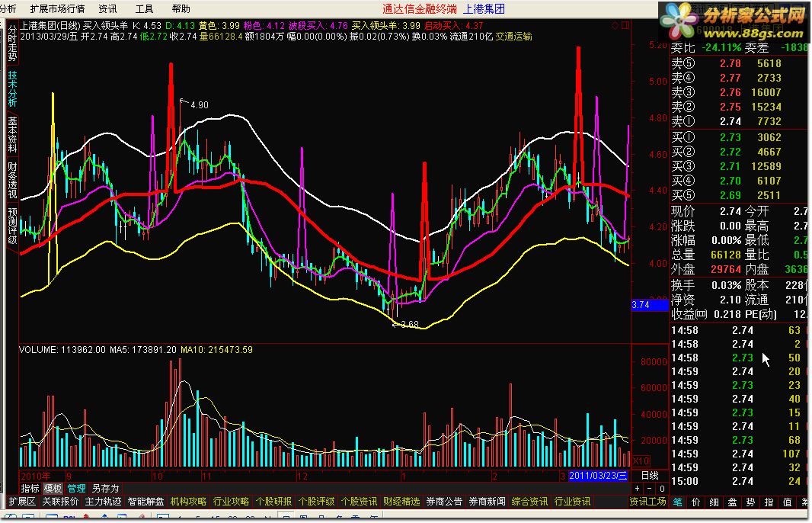Click the diamond icon above the price axis

point(615,25)
